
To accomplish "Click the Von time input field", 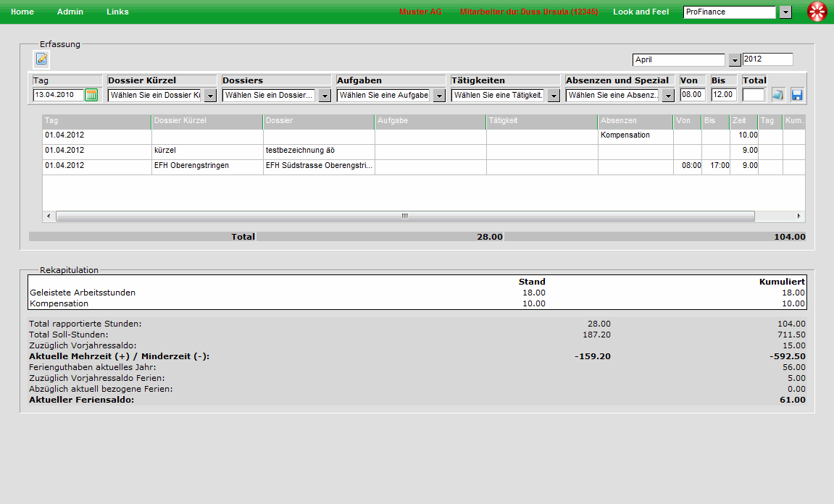I will [x=692, y=95].
